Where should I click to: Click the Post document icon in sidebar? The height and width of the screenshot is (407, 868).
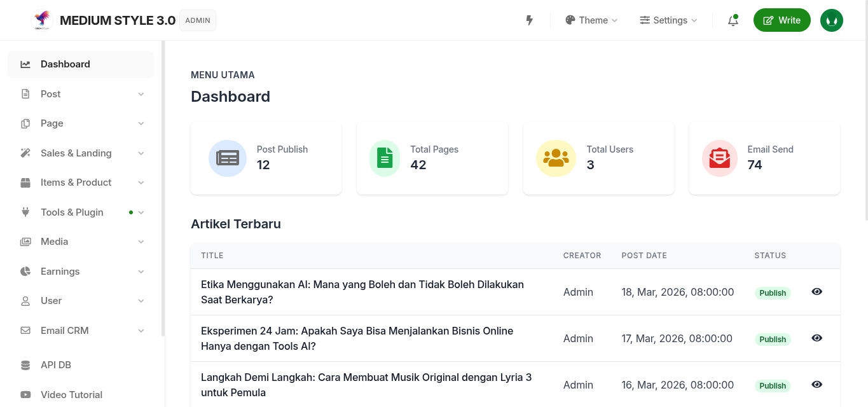[x=25, y=94]
